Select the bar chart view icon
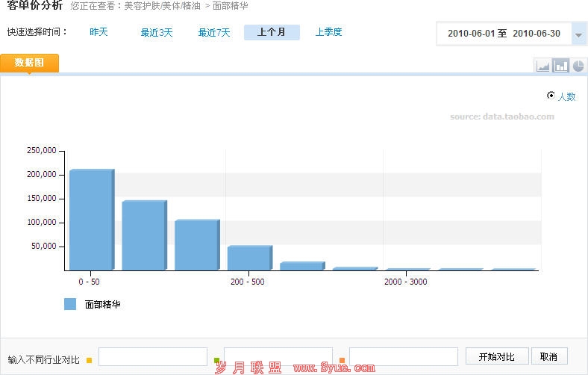 [560, 66]
